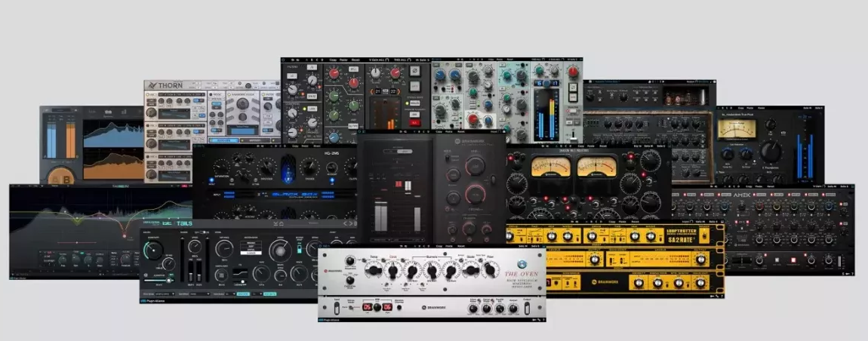868x341 pixels.
Task: Select channel number 21 on the dark console
Action: pyautogui.click(x=377, y=91)
